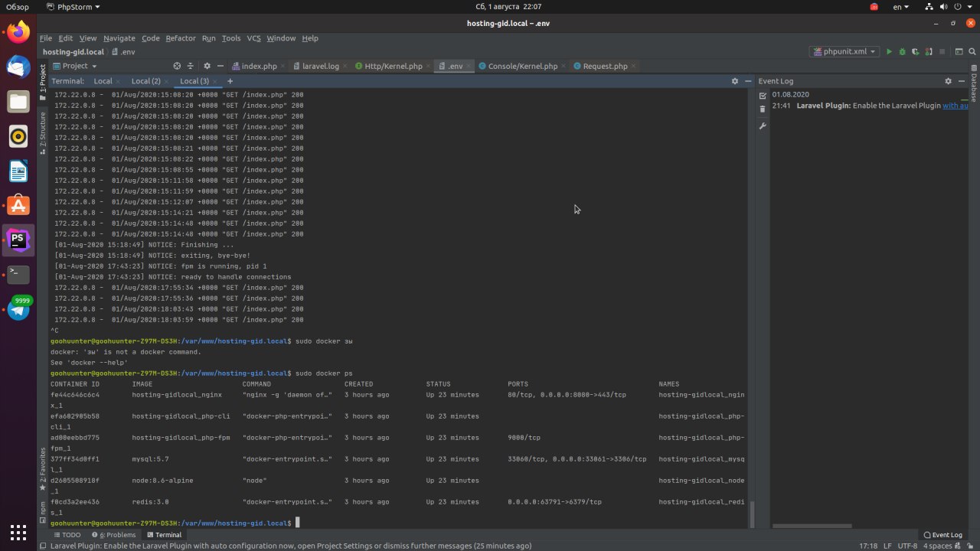Click the grayed-out stop button

942,52
